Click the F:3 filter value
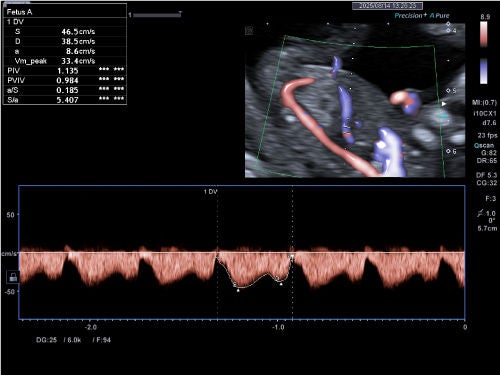Screen dimensions: 500x375 coord(491,199)
